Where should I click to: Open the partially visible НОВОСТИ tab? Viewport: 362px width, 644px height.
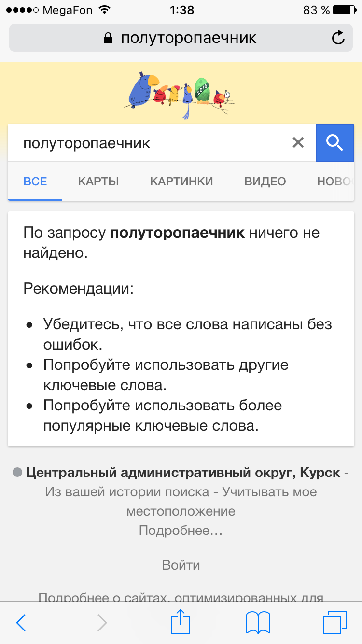click(334, 182)
